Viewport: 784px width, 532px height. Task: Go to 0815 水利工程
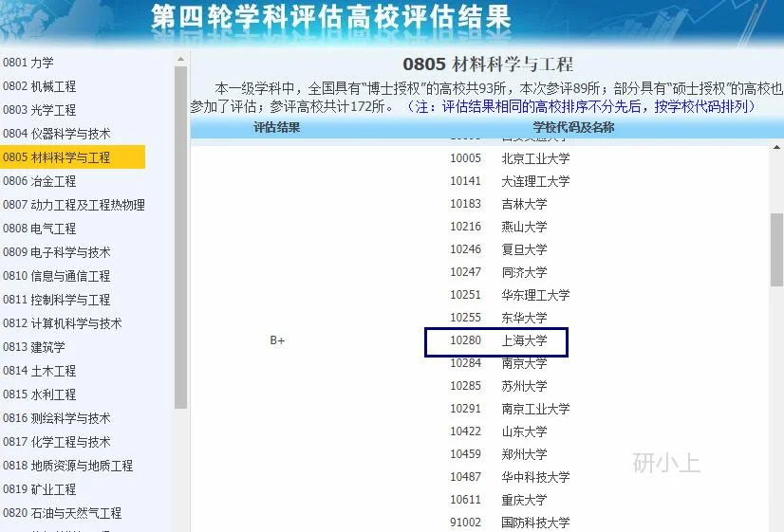coord(40,394)
